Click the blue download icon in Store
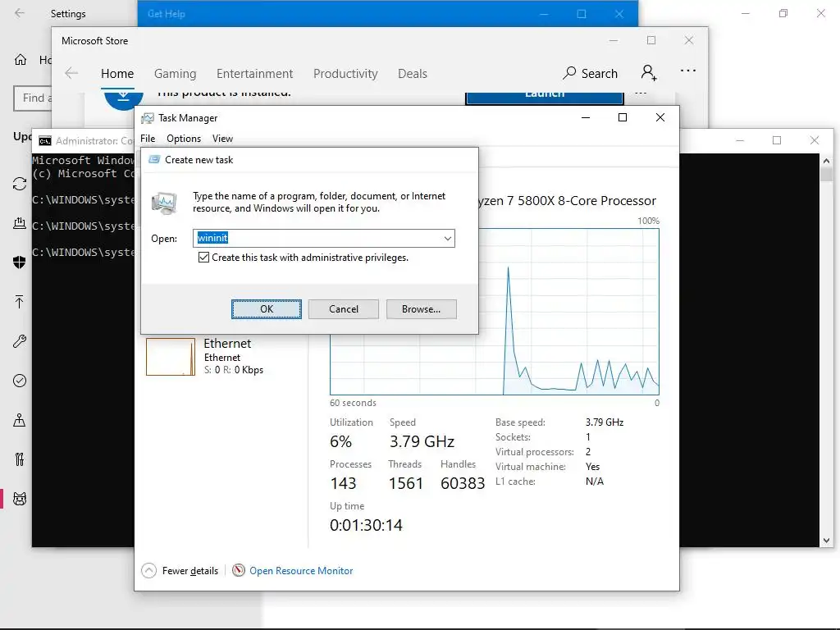 pos(123,99)
